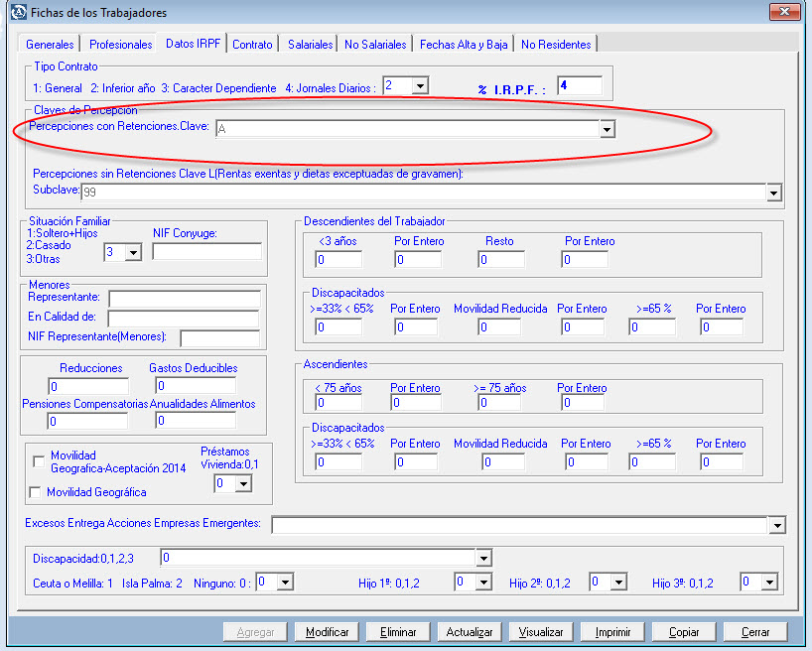
Task: Switch to the Generales tab
Action: click(50, 45)
